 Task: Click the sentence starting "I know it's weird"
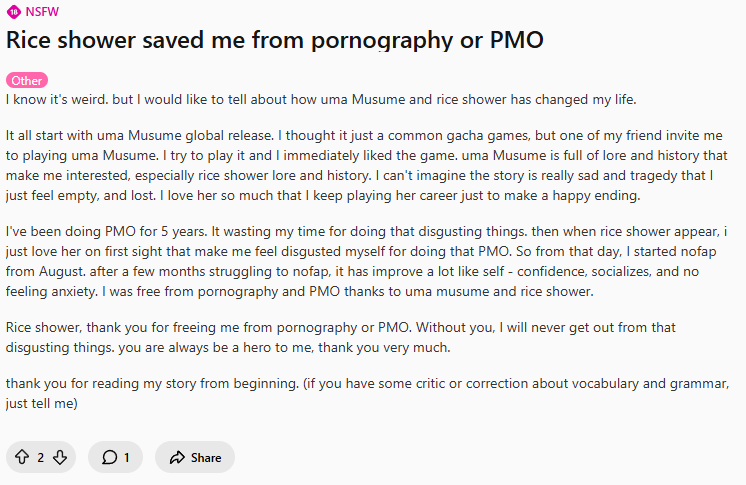coord(321,99)
